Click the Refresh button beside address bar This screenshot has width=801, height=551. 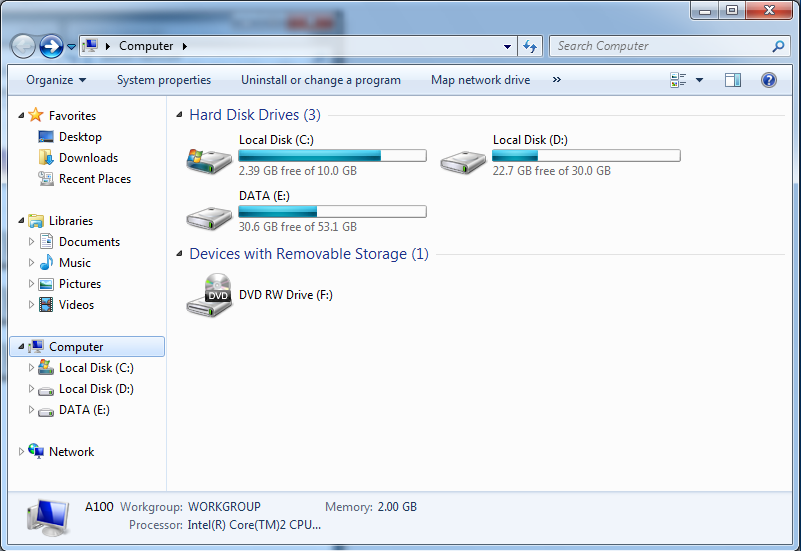(x=530, y=46)
